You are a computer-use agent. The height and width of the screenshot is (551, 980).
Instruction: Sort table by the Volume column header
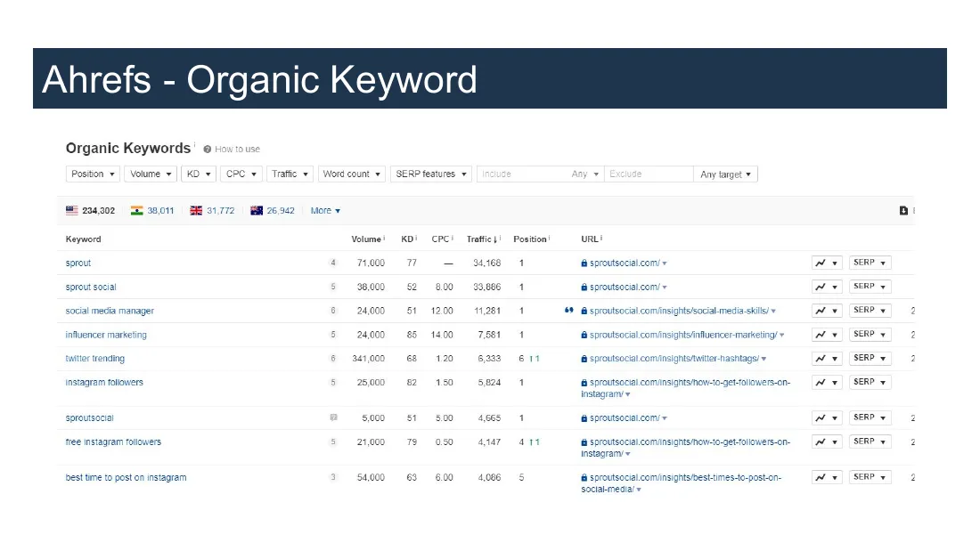(367, 239)
